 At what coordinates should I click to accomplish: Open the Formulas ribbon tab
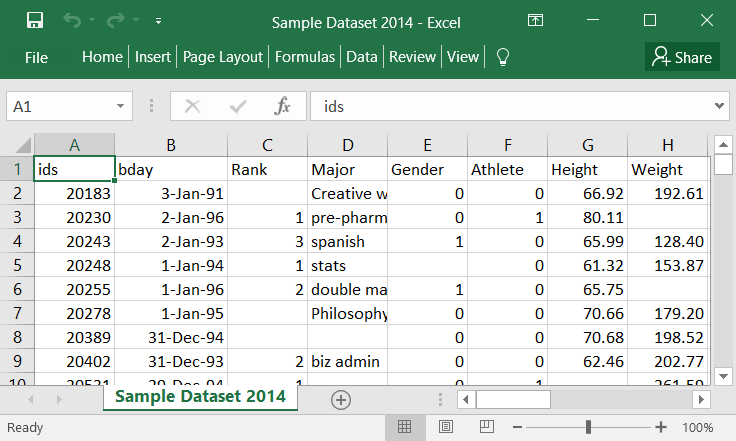click(x=305, y=57)
